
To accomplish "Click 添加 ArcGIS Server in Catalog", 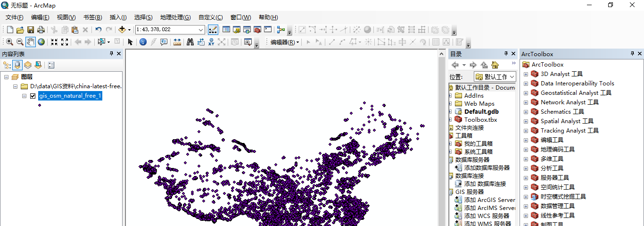I will [x=489, y=200].
